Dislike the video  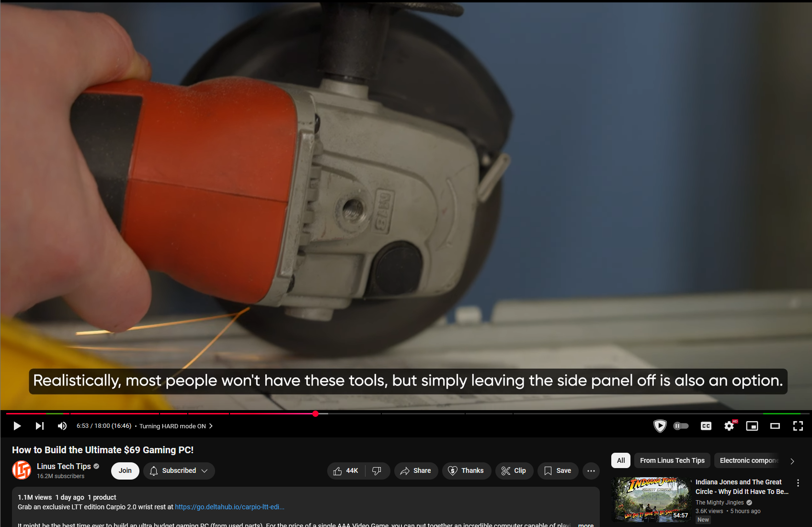[377, 470]
